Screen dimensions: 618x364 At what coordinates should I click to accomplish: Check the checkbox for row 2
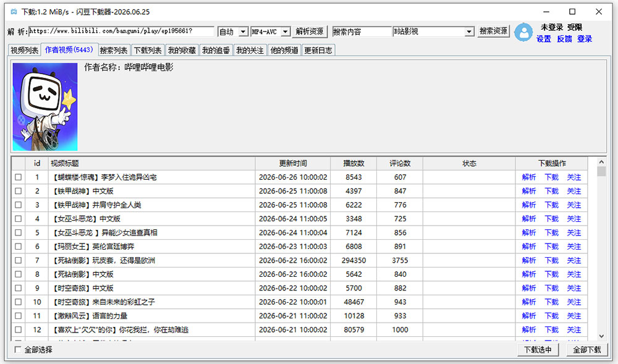[x=18, y=191]
